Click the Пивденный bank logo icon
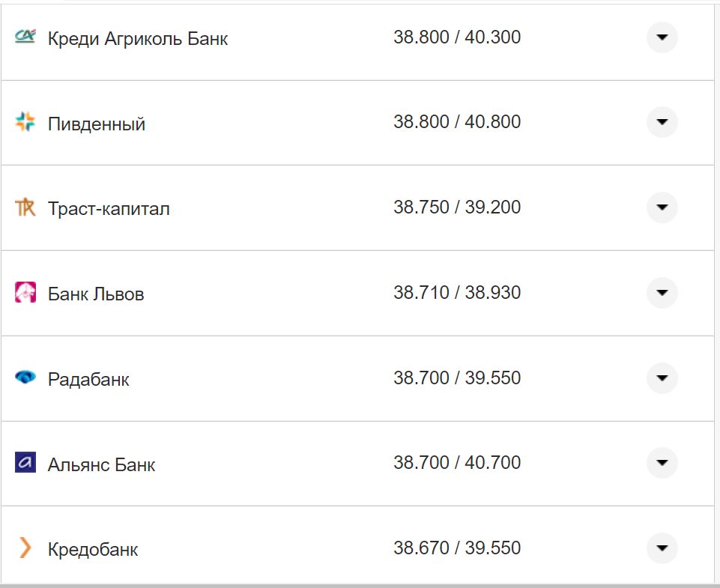The height and width of the screenshot is (588, 720). coord(25,121)
